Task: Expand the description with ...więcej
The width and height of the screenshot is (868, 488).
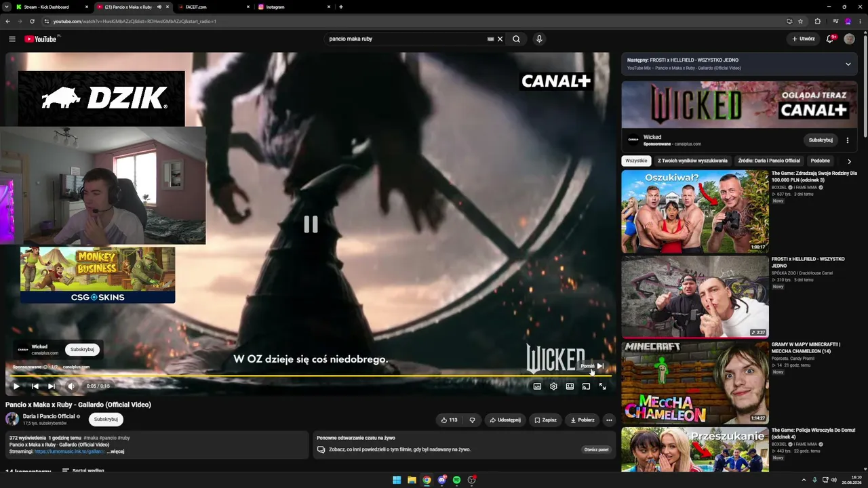Action: 116,451
